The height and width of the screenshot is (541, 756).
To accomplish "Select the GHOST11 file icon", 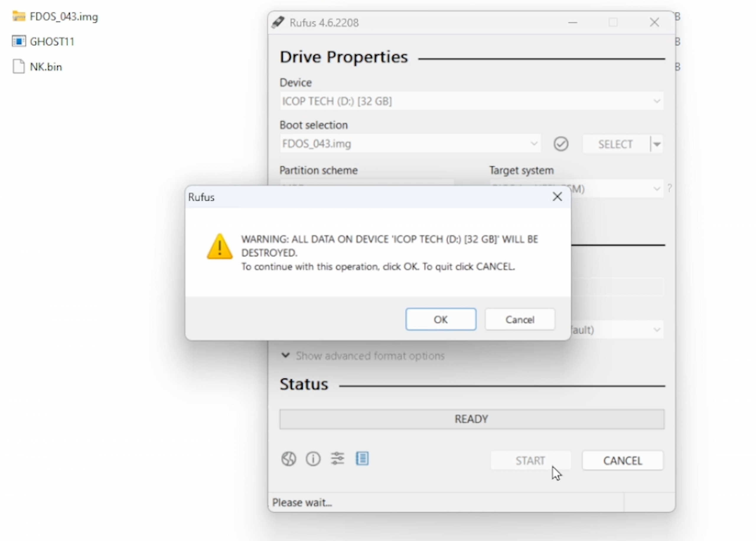I will [19, 41].
